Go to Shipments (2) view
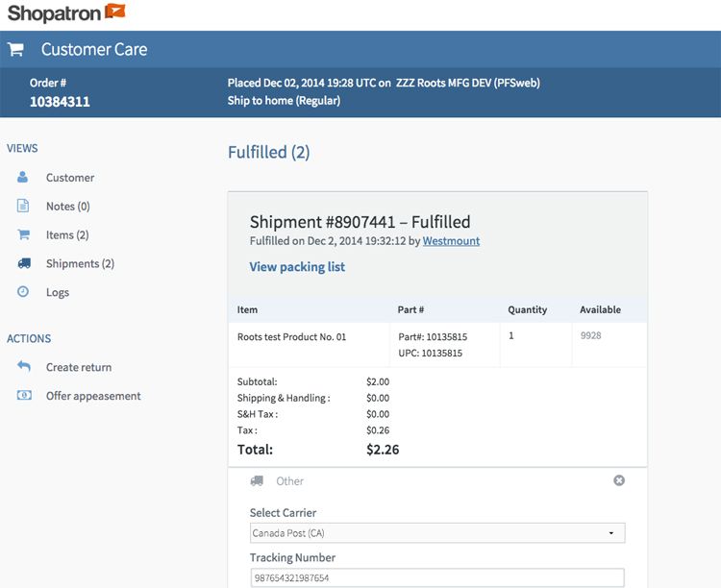This screenshot has height=588, width=721. click(80, 264)
